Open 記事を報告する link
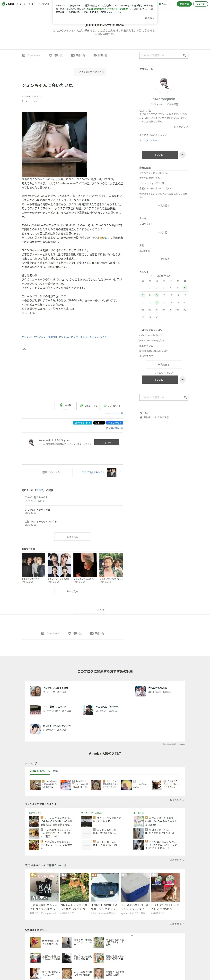The width and height of the screenshot is (210, 980). (115, 428)
